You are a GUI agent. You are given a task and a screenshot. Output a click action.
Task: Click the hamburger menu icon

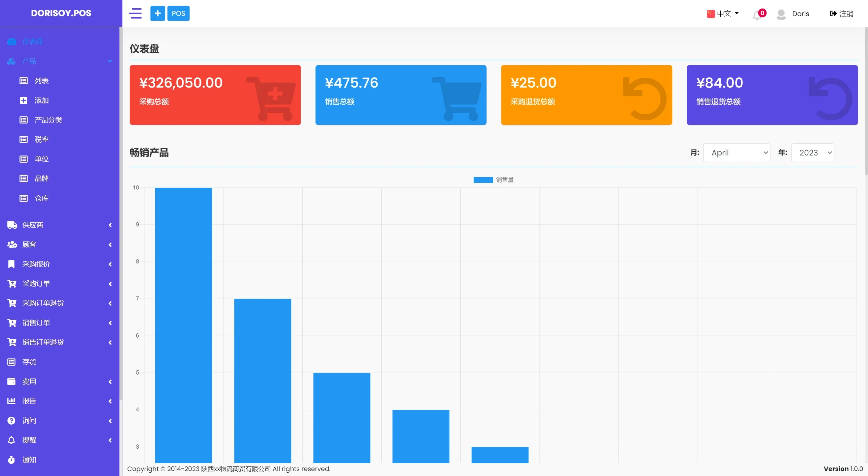pyautogui.click(x=135, y=14)
